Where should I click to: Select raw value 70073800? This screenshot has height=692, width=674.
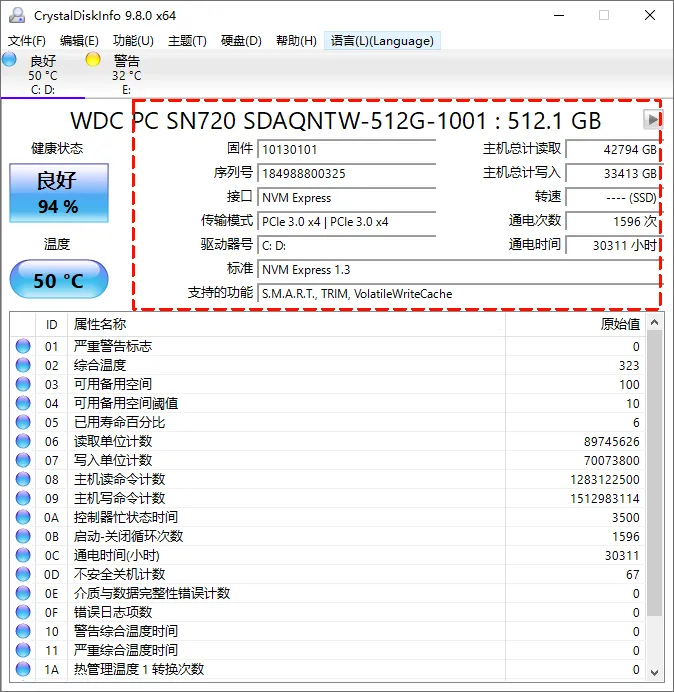[x=611, y=460]
